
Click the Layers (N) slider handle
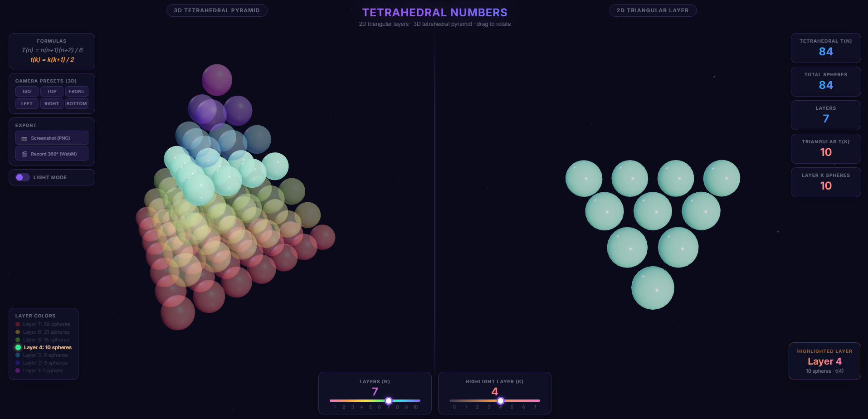click(389, 401)
